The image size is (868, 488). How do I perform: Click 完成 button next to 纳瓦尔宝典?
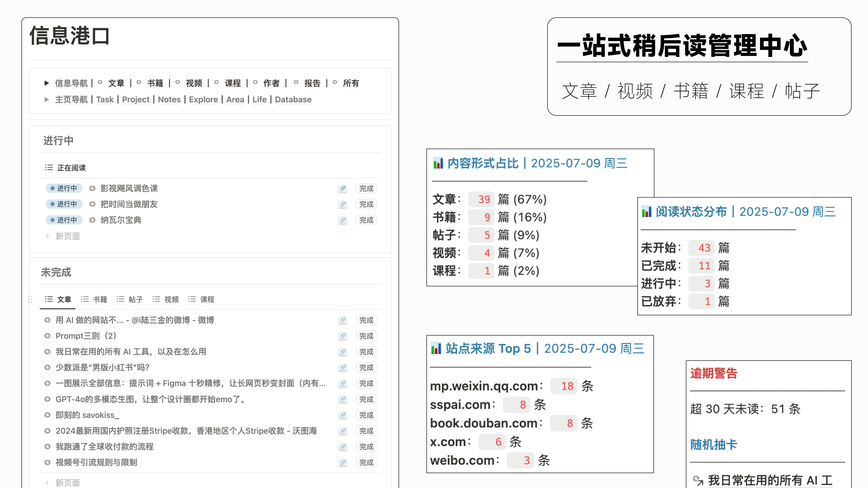366,220
